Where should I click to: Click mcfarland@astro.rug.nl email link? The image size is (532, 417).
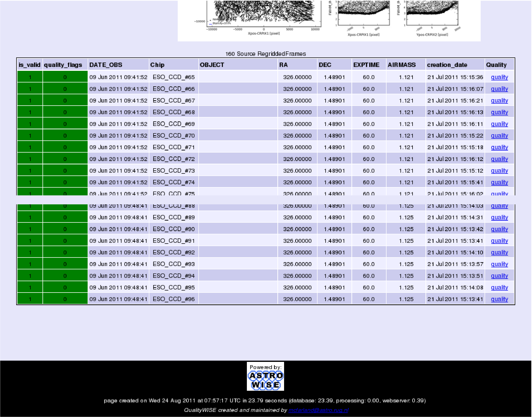tap(318, 410)
